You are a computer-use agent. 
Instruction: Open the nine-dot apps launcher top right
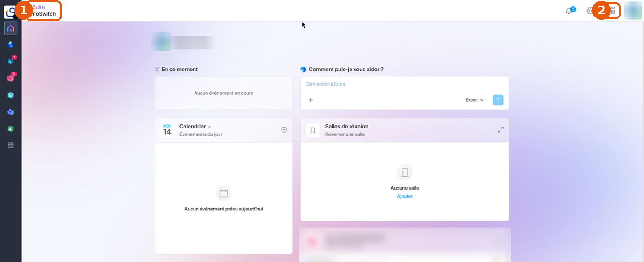[x=613, y=11]
